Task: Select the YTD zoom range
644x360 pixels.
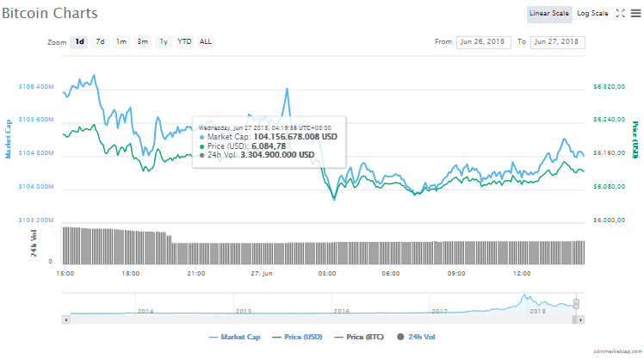Action: click(x=184, y=42)
